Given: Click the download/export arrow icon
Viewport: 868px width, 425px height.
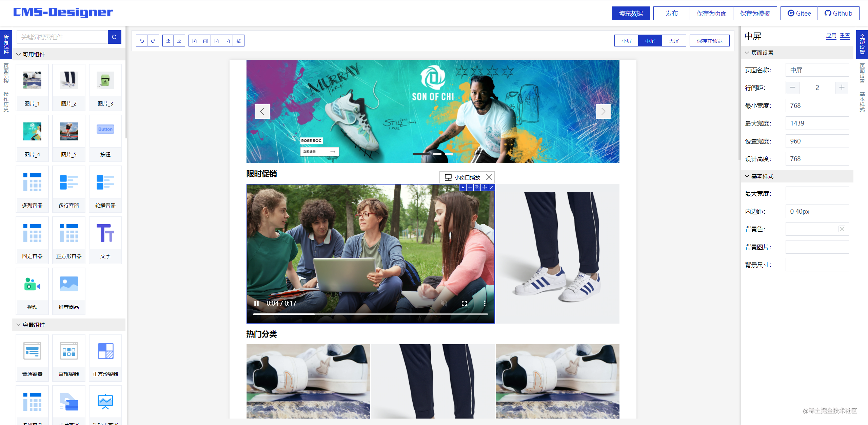Looking at the screenshot, I should (x=179, y=41).
